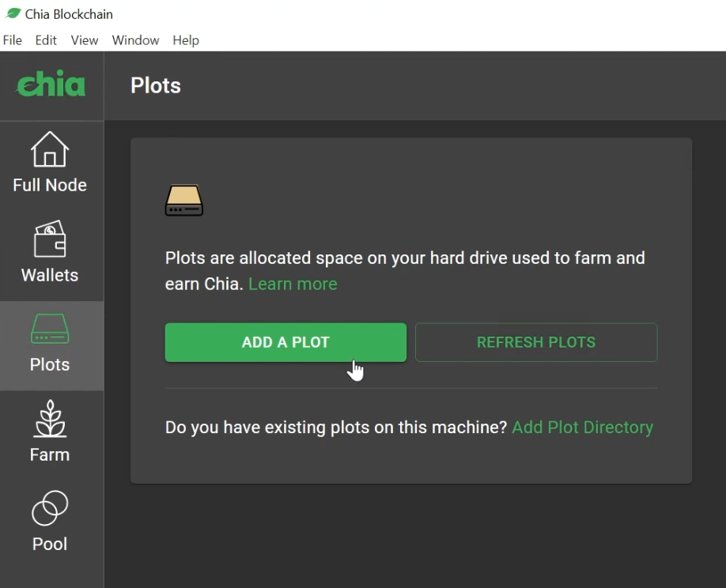Screen dimensions: 726x588
Task: Click the Wallets label text
Action: click(50, 275)
